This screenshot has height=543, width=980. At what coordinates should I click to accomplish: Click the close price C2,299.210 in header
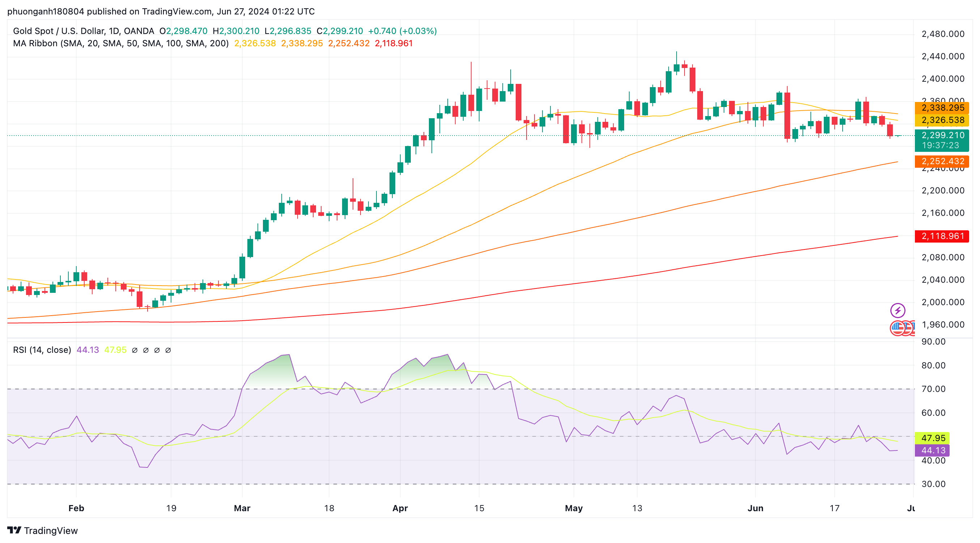coord(340,31)
